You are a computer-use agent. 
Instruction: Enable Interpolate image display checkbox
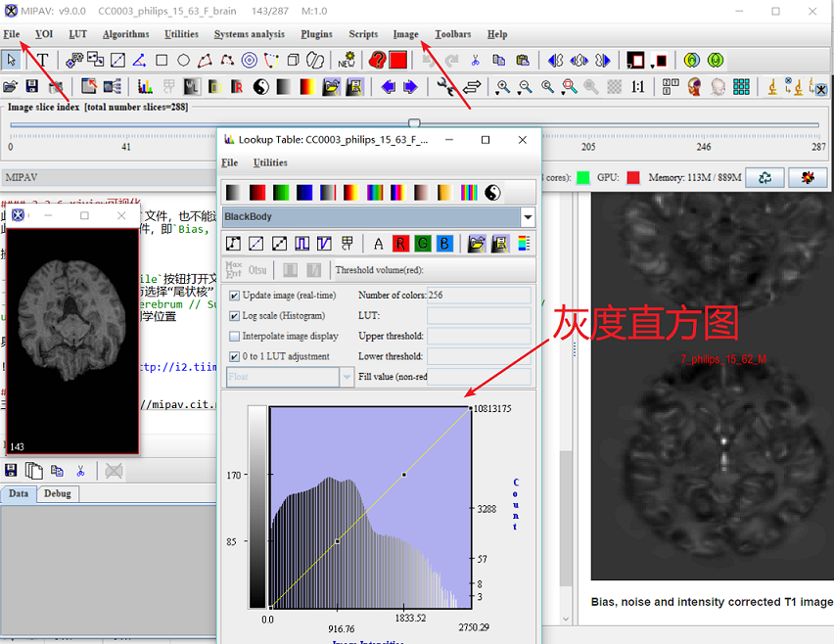pyautogui.click(x=234, y=336)
